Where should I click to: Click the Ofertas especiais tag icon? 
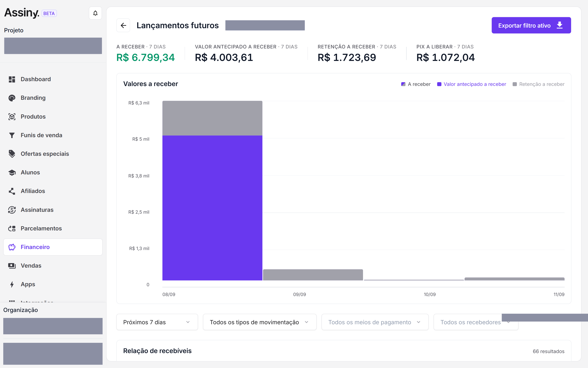click(x=12, y=154)
